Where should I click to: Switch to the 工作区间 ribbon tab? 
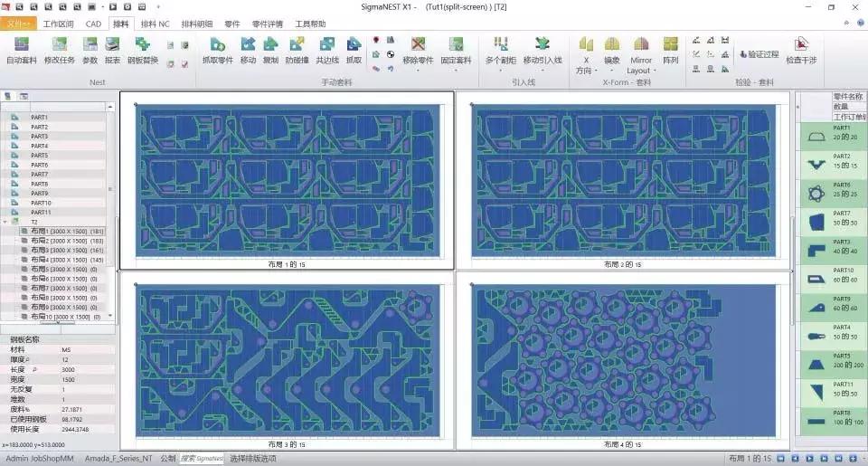[x=58, y=24]
